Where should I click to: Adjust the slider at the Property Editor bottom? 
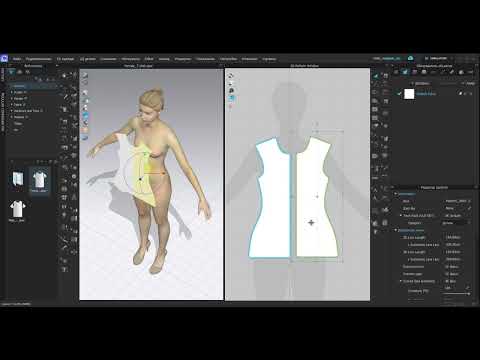click(x=456, y=294)
